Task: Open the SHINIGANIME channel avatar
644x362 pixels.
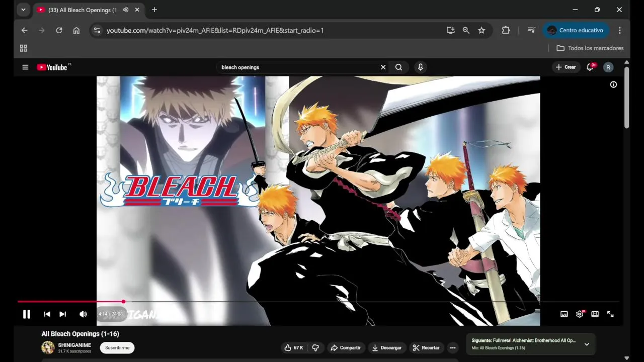Action: pos(48,347)
